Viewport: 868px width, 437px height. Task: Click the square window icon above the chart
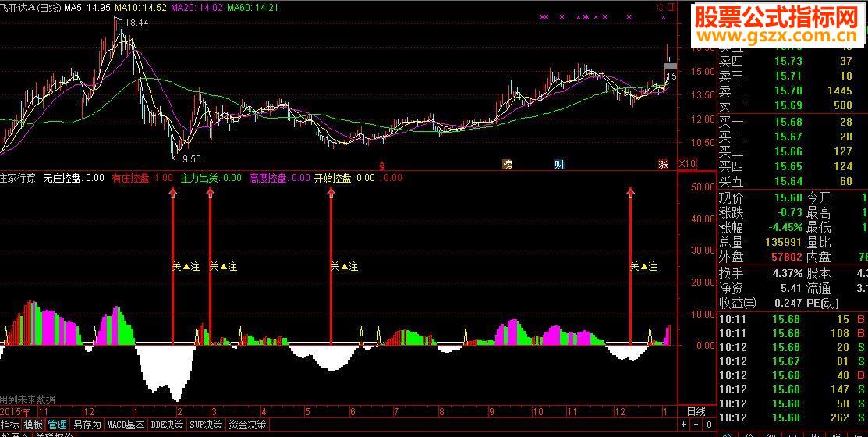point(671,7)
